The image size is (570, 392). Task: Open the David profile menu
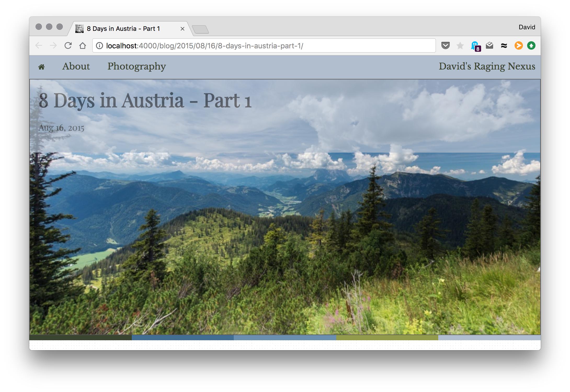[x=527, y=27]
